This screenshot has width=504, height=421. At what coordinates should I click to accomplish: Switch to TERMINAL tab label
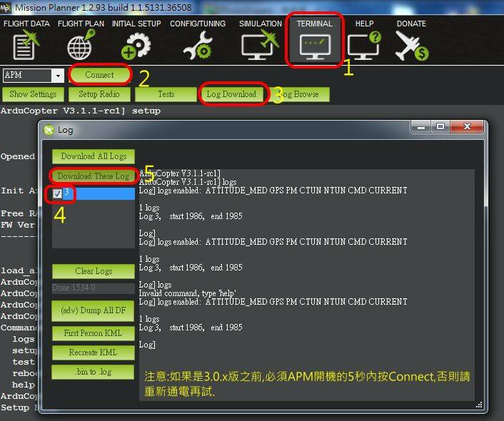point(314,24)
